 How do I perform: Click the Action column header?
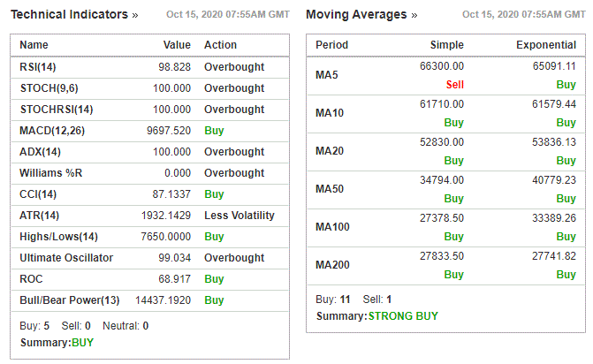tap(220, 44)
